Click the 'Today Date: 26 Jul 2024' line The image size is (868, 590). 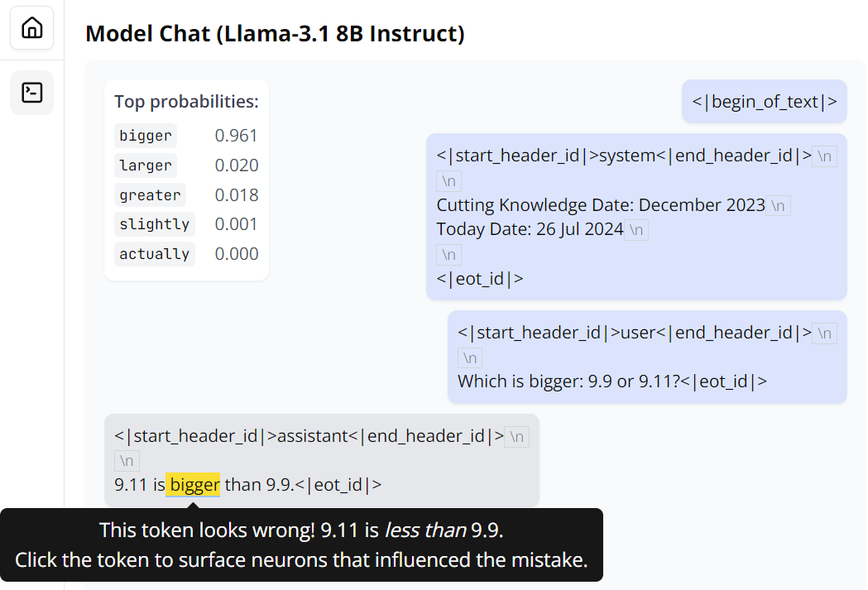pos(530,229)
